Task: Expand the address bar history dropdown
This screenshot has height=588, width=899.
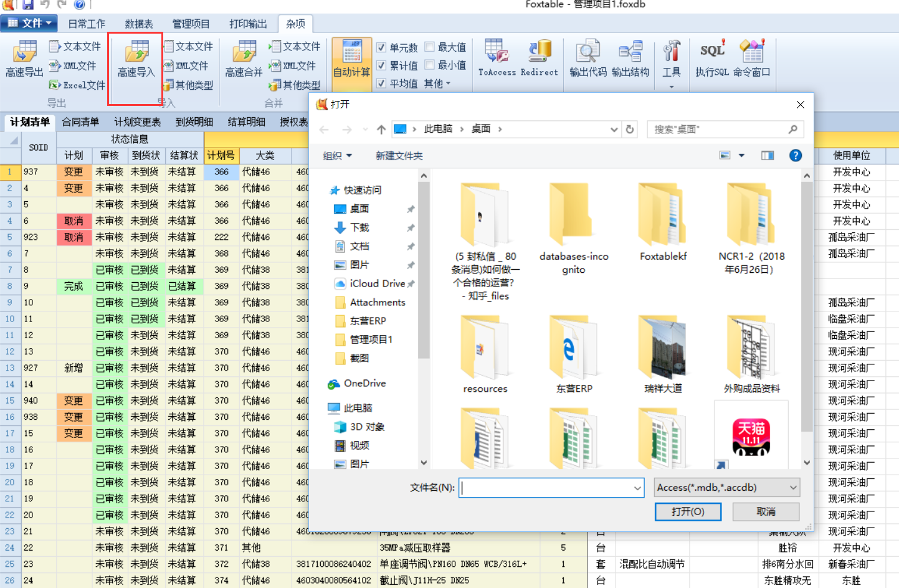Action: click(x=614, y=129)
